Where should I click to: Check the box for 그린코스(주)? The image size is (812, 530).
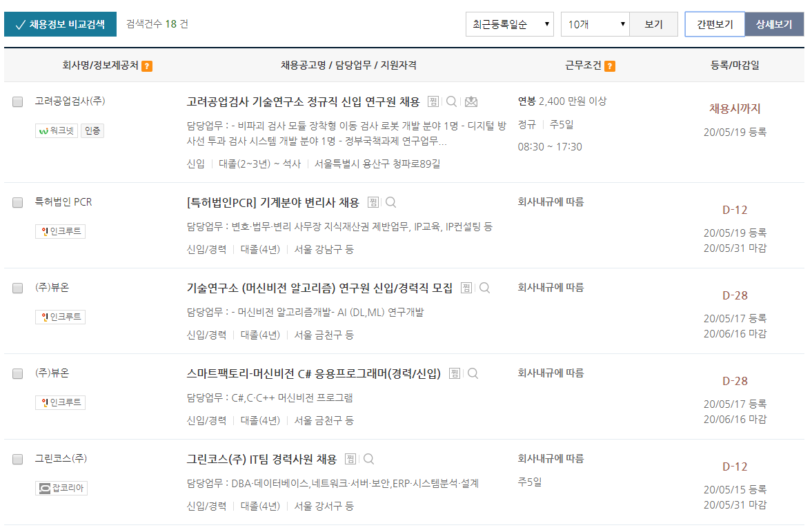[18, 459]
